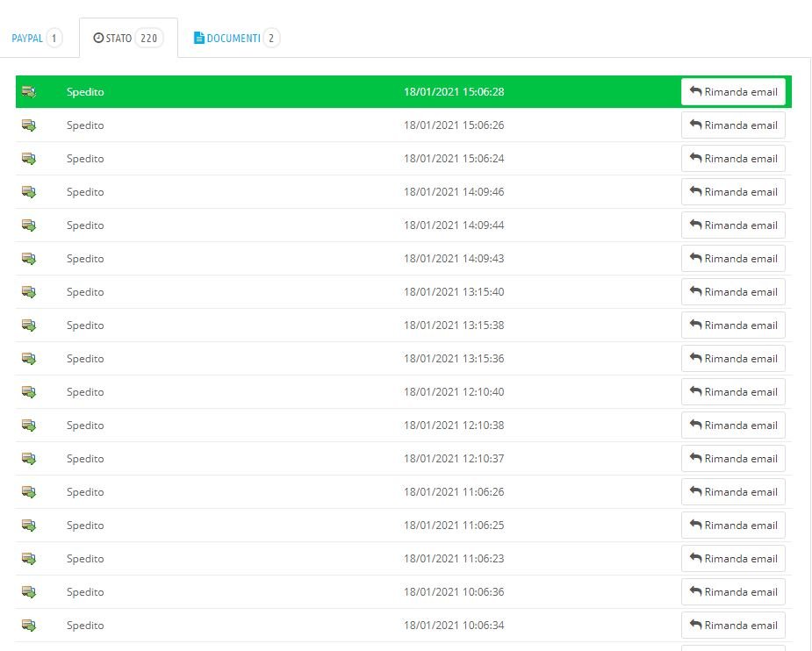The height and width of the screenshot is (651, 812).
Task: Click shipped icon in the 13:15:40 row
Action: (29, 292)
